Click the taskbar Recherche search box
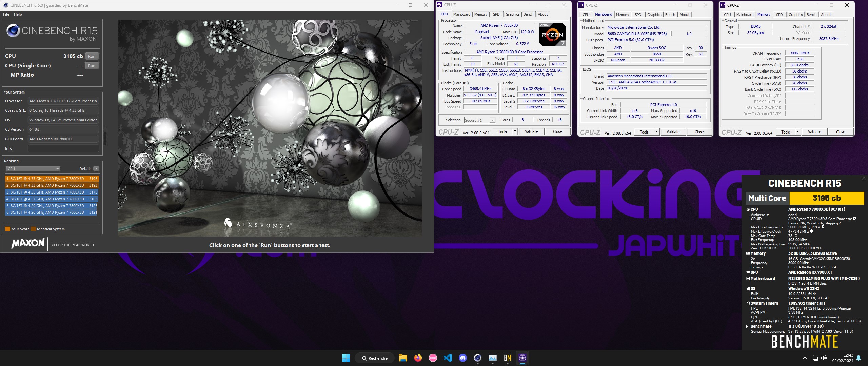Image resolution: width=868 pixels, height=366 pixels. pos(374,358)
